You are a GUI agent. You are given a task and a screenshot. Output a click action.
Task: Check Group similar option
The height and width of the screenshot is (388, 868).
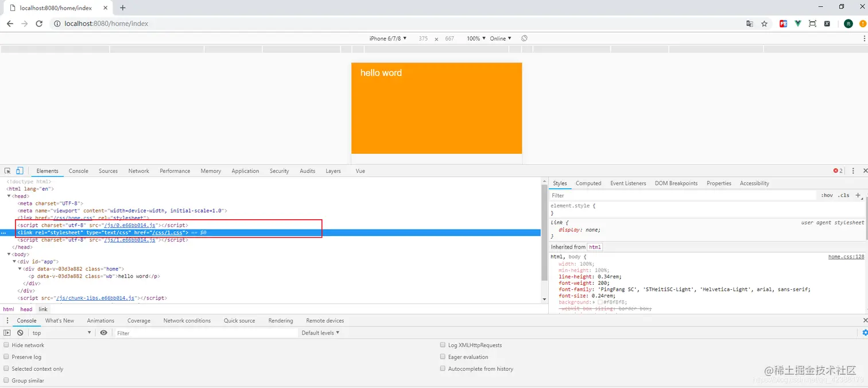pos(6,381)
